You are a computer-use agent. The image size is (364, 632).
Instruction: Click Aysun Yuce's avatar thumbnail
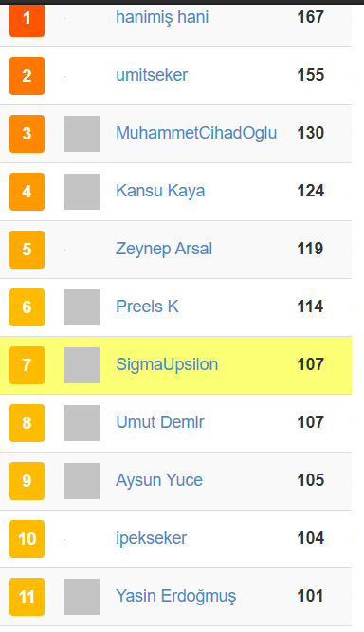tap(82, 481)
